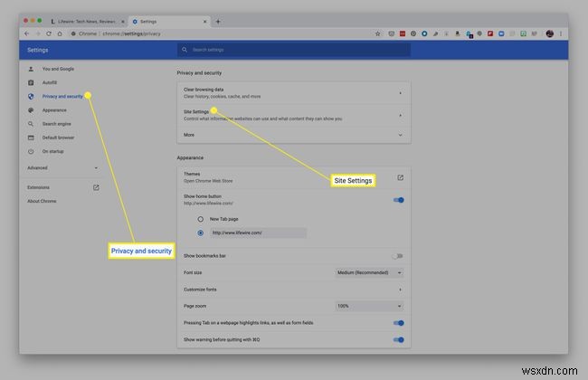
Task: Switch to the Lifewire Tech News tab
Action: coord(88,22)
